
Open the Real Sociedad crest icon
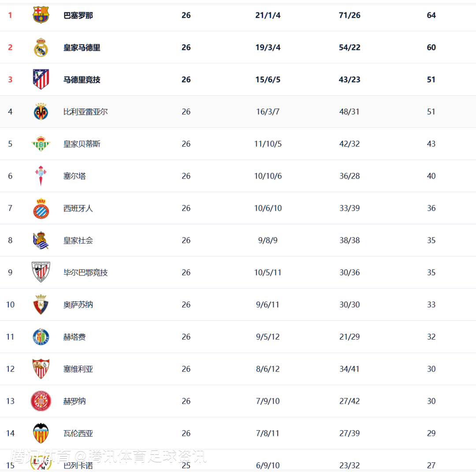click(41, 240)
